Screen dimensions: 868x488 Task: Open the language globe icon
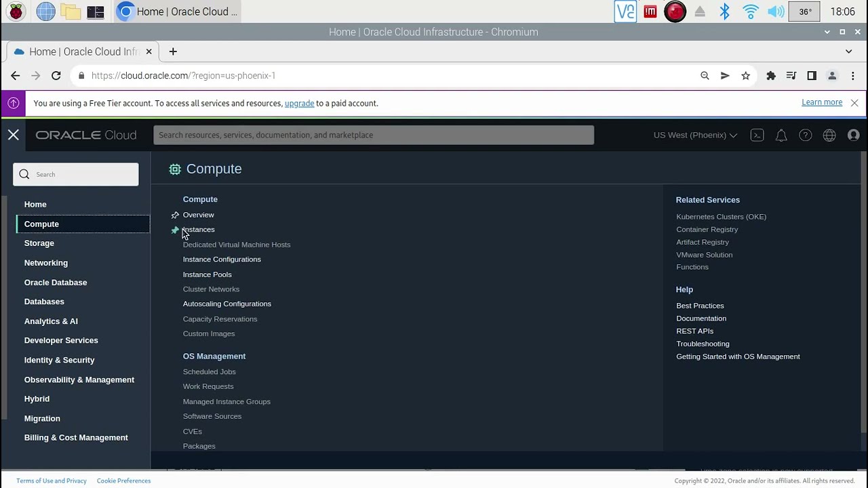click(x=829, y=135)
